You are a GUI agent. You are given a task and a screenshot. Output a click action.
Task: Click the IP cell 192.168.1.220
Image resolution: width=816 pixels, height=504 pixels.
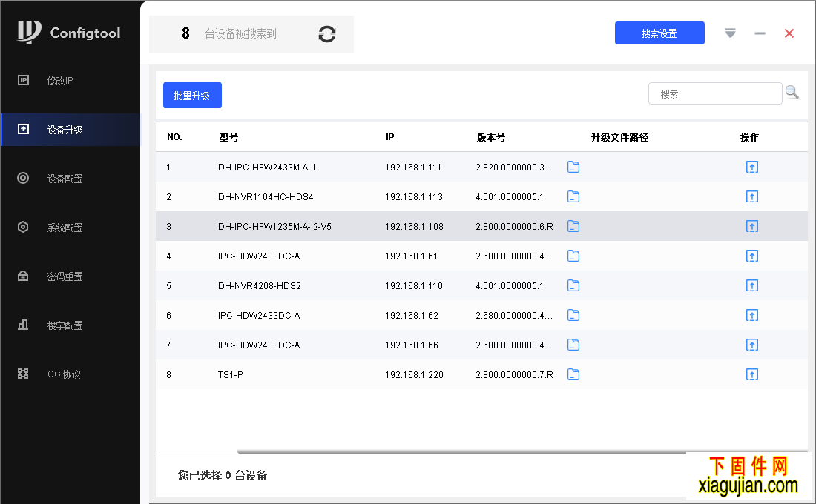[x=414, y=375]
